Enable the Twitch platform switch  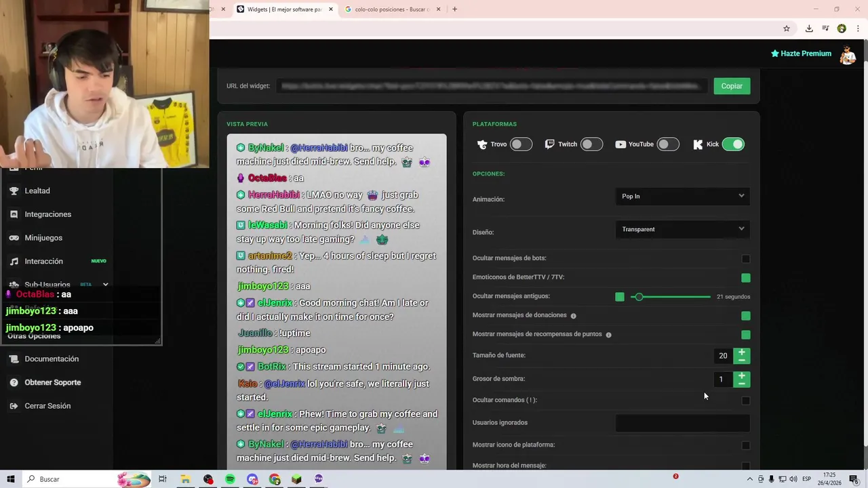[591, 144]
